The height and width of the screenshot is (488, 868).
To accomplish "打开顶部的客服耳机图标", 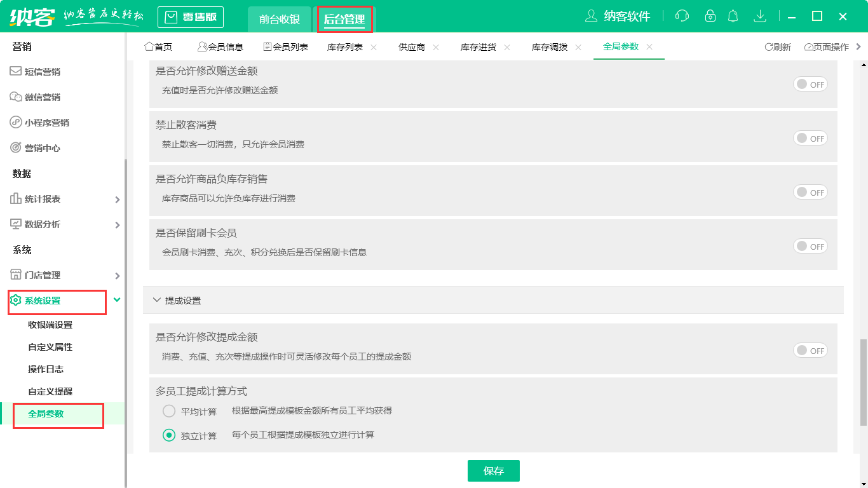I will pos(682,15).
